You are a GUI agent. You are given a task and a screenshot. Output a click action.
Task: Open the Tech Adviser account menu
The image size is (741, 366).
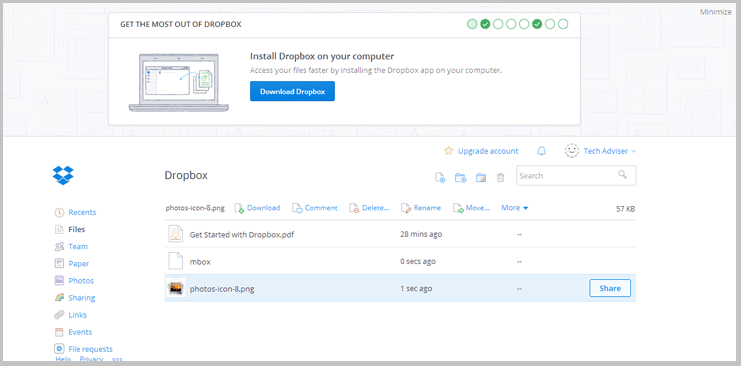point(600,151)
